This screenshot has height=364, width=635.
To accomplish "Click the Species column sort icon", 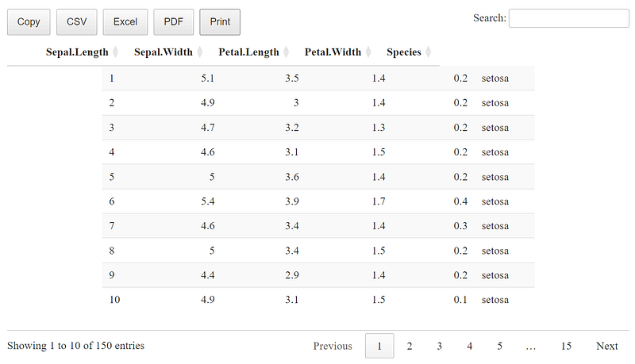I will click(x=428, y=52).
